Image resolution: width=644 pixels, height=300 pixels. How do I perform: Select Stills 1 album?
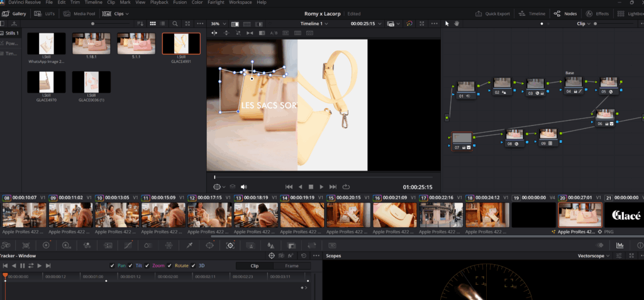10,33
